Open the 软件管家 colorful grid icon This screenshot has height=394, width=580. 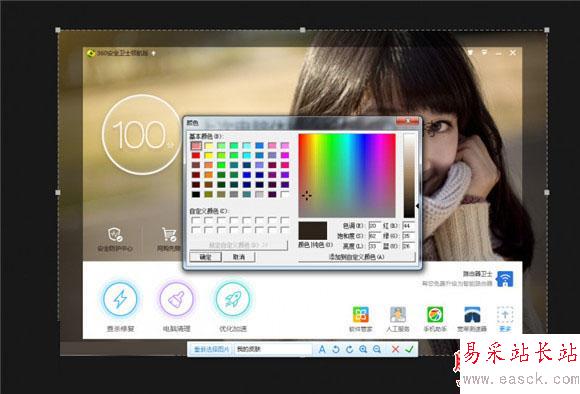(361, 315)
